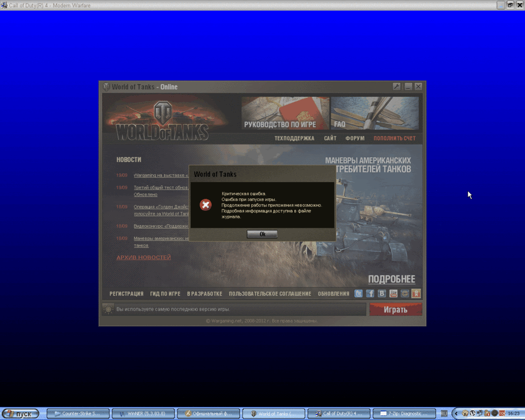
Task: Open the ТЕХПОДДЕРЖКА menu link
Action: pos(294,138)
